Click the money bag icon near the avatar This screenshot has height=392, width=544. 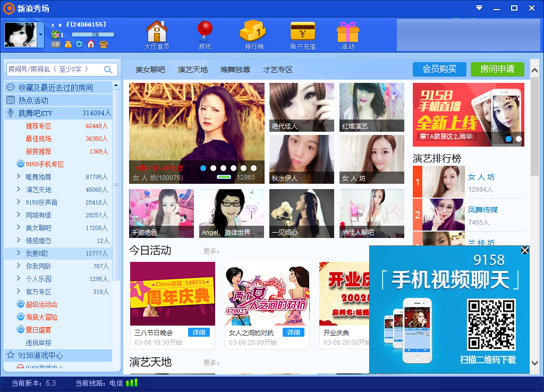pyautogui.click(x=67, y=44)
